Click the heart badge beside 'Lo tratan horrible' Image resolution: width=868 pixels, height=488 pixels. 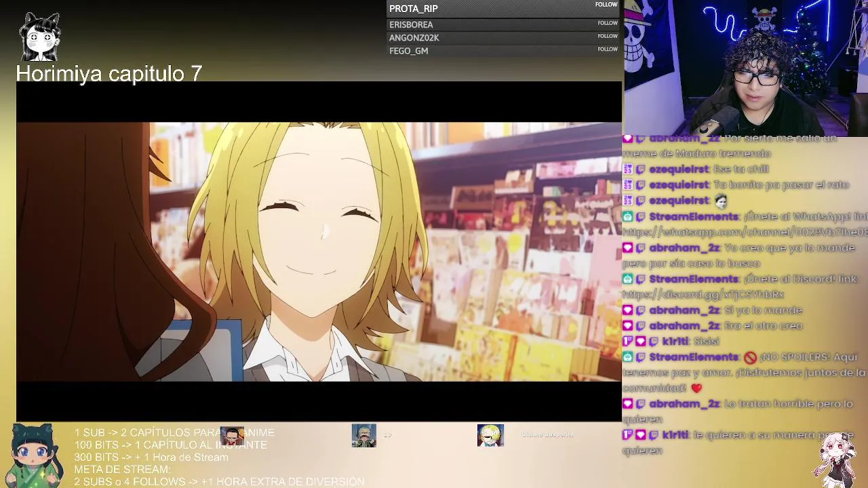[628, 404]
